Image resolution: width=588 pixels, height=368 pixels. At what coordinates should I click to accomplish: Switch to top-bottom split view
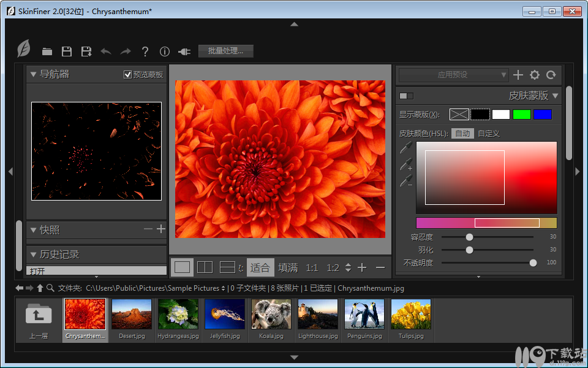(x=227, y=267)
